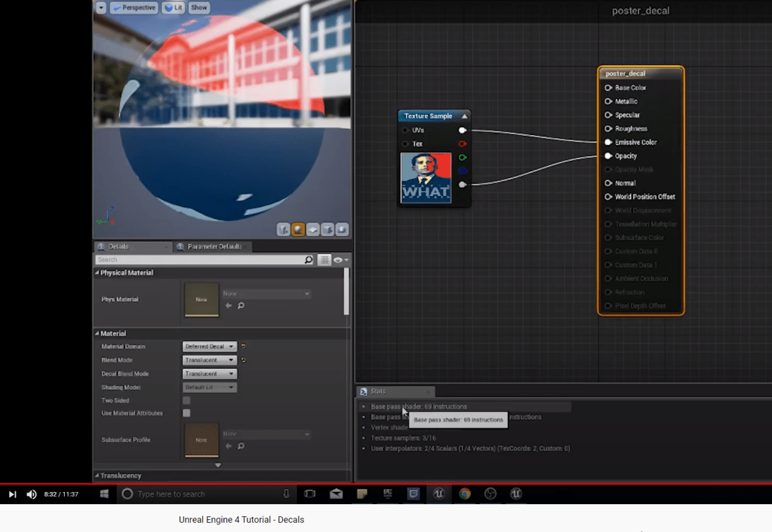The height and width of the screenshot is (532, 772).
Task: Select the plane preview mesh icon
Action: 312,229
